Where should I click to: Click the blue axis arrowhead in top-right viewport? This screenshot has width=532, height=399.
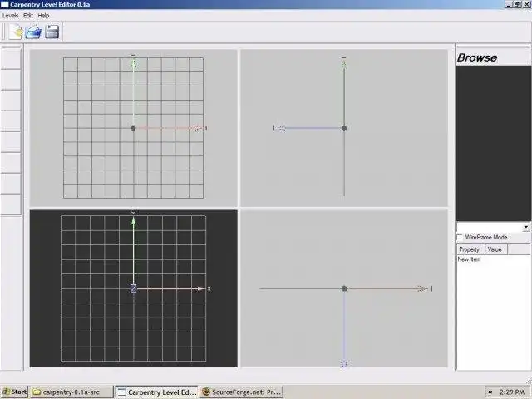click(281, 128)
